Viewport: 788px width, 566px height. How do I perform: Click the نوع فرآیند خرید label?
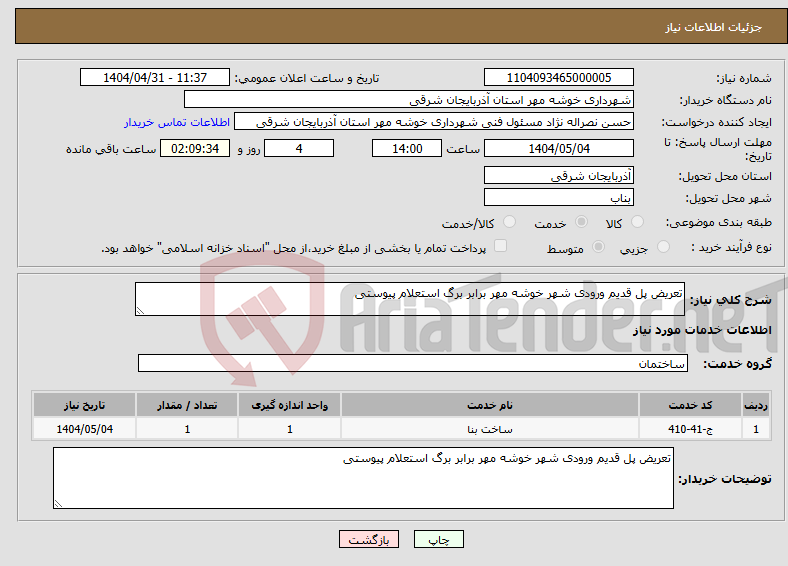[731, 247]
